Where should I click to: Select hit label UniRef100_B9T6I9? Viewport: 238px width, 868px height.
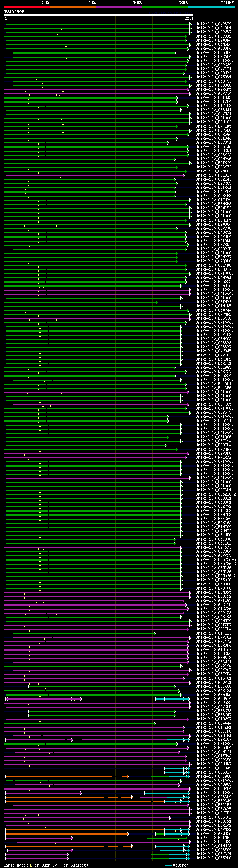click(x=213, y=163)
